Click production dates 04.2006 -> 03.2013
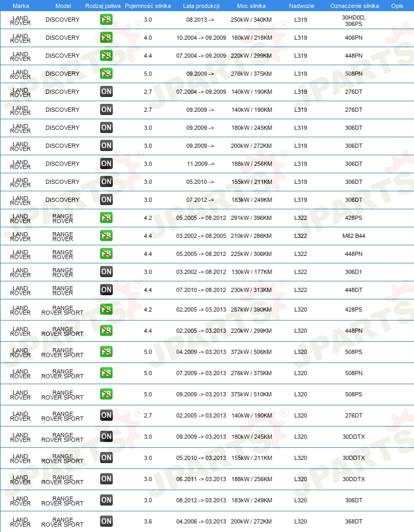 click(x=201, y=521)
